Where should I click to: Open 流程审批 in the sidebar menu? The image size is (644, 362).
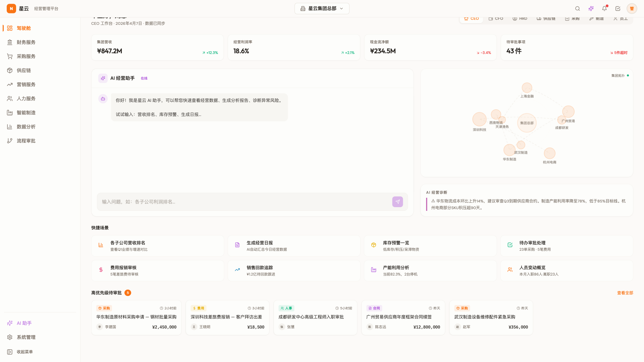pyautogui.click(x=26, y=141)
